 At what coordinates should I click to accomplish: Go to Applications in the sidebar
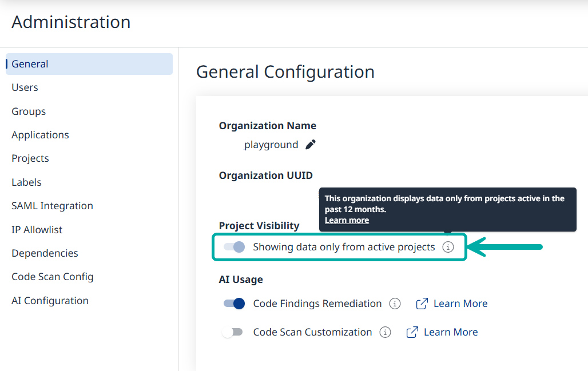tap(40, 135)
